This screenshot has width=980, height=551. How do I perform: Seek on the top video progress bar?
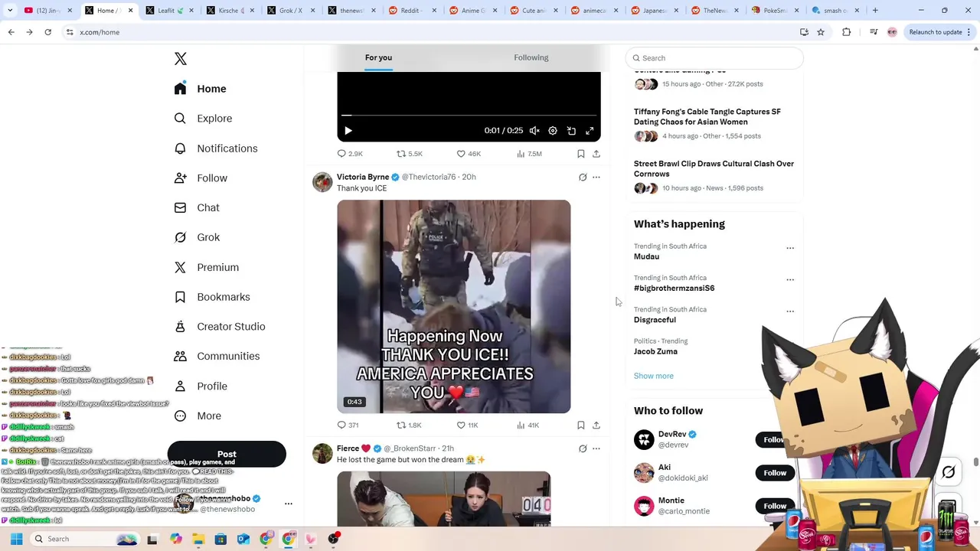(469, 116)
